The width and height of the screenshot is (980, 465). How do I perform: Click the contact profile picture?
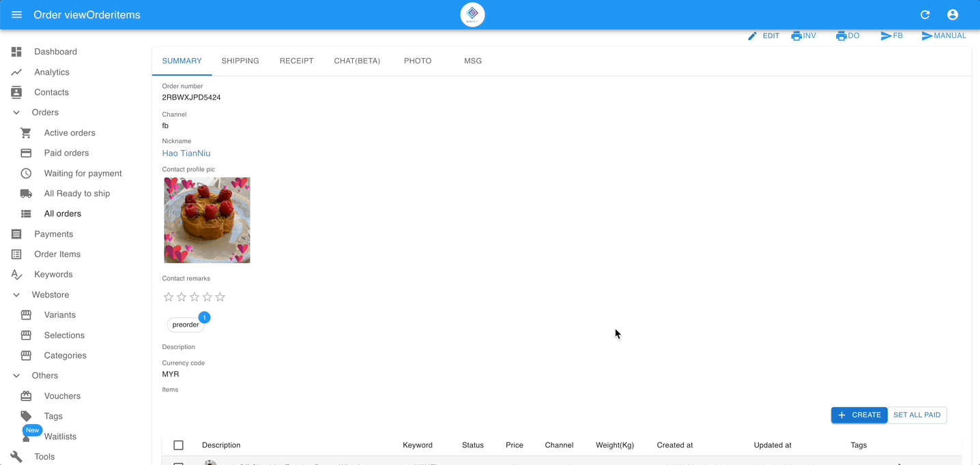[x=207, y=220]
